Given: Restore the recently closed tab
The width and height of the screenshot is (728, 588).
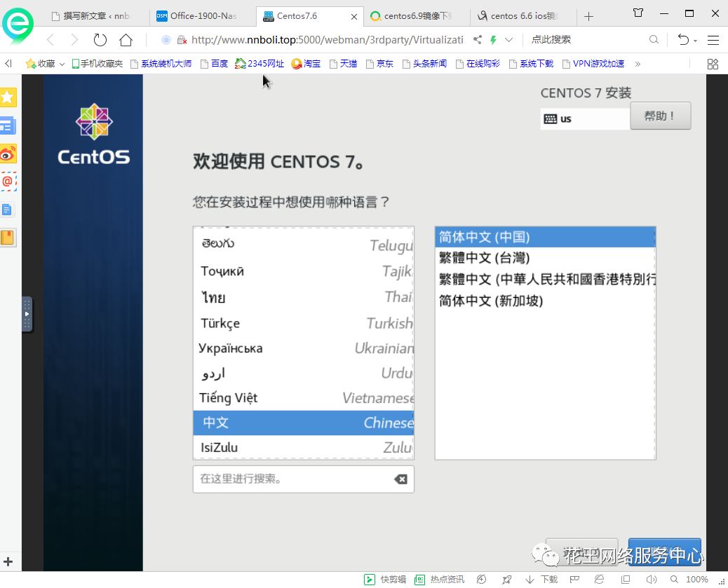Looking at the screenshot, I should click(x=683, y=39).
